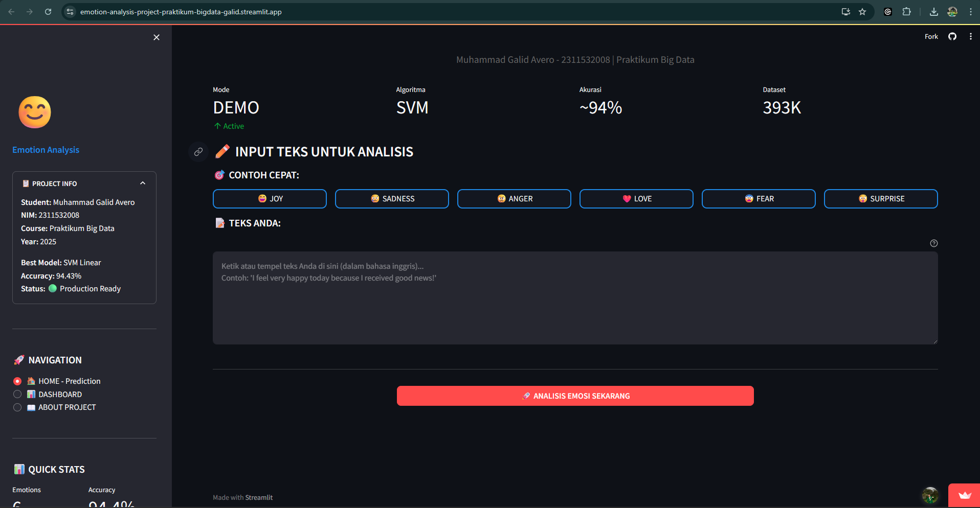This screenshot has height=508, width=980.
Task: Open the Streamlit app three-dot menu
Action: [x=970, y=36]
